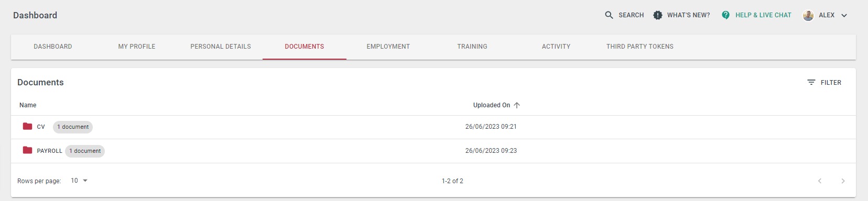Viewport: 868px width, 201px height.
Task: Click Alex's profile avatar picture
Action: [x=808, y=15]
